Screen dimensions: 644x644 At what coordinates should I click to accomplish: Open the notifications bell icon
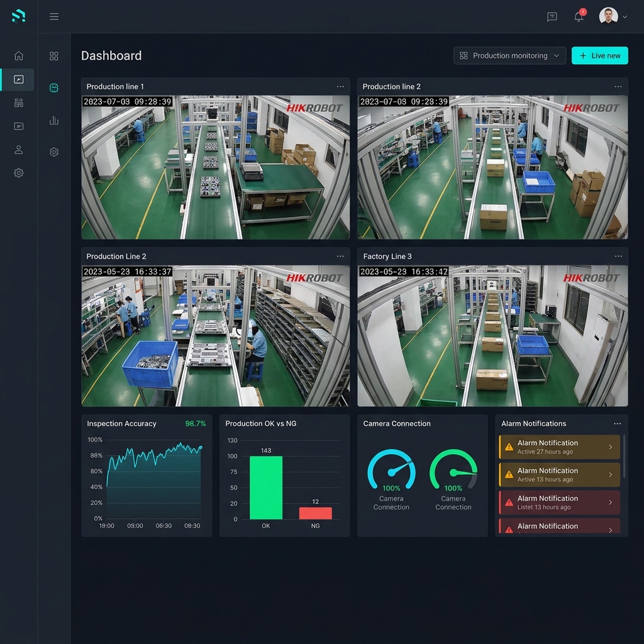pyautogui.click(x=579, y=16)
